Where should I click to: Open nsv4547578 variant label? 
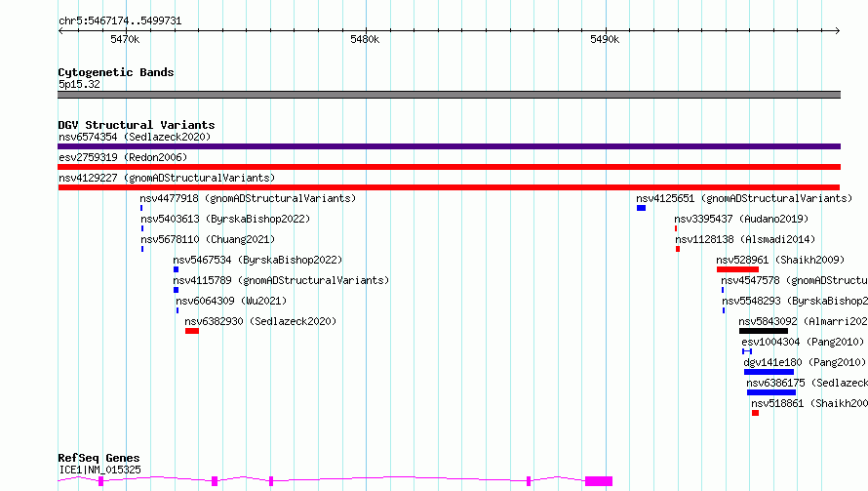[x=795, y=280]
